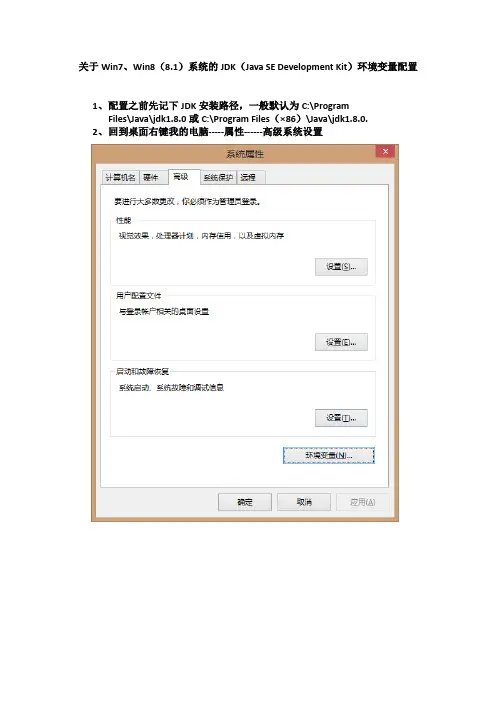This screenshot has height=702, width=496.
Task: Switch to the 计算机名 tab
Action: [x=120, y=177]
